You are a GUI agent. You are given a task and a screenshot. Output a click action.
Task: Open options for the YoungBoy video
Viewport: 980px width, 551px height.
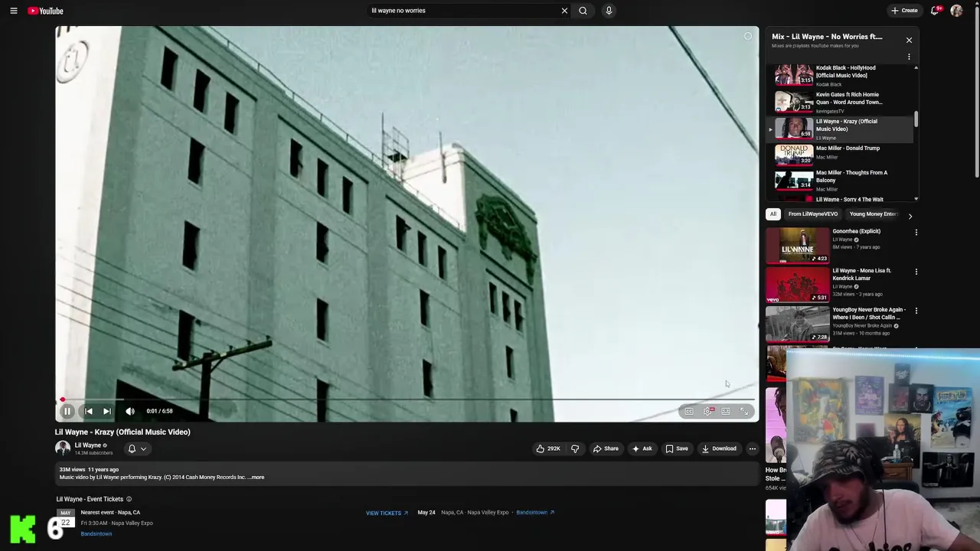coord(916,311)
